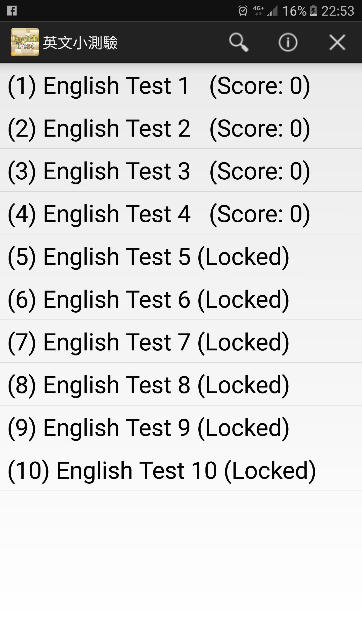This screenshot has height=644, width=362.
Task: Tap the 4G+ network indicator
Action: [x=258, y=11]
